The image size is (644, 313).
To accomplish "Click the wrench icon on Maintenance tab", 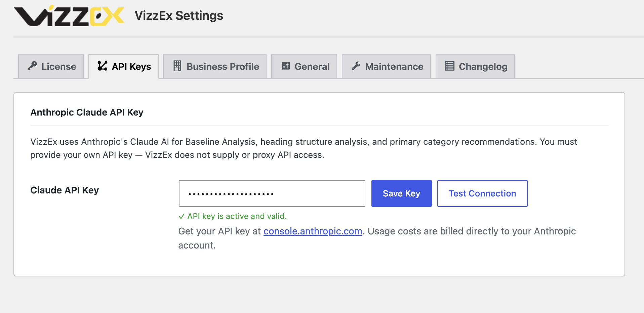I will (x=356, y=66).
